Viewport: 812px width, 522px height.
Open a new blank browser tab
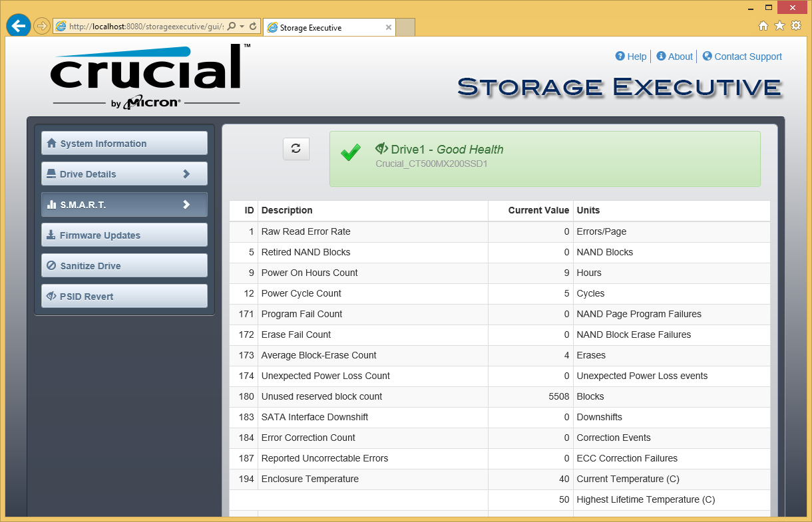(405, 27)
